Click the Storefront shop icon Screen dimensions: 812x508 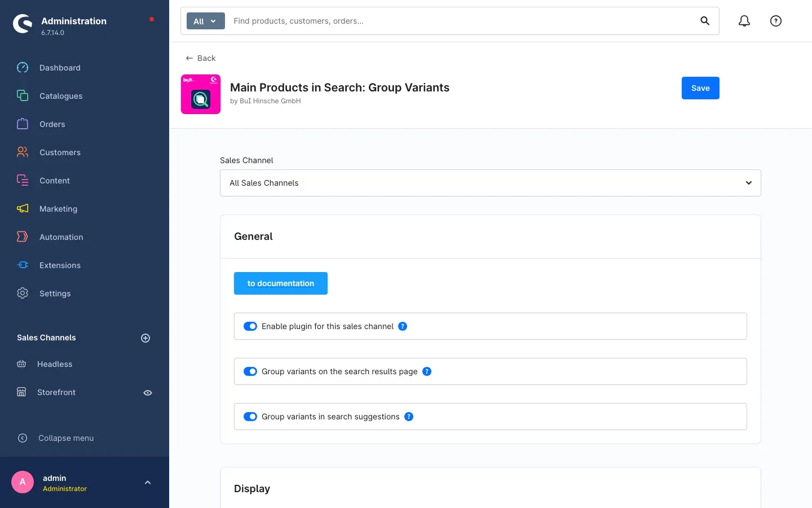[21, 392]
